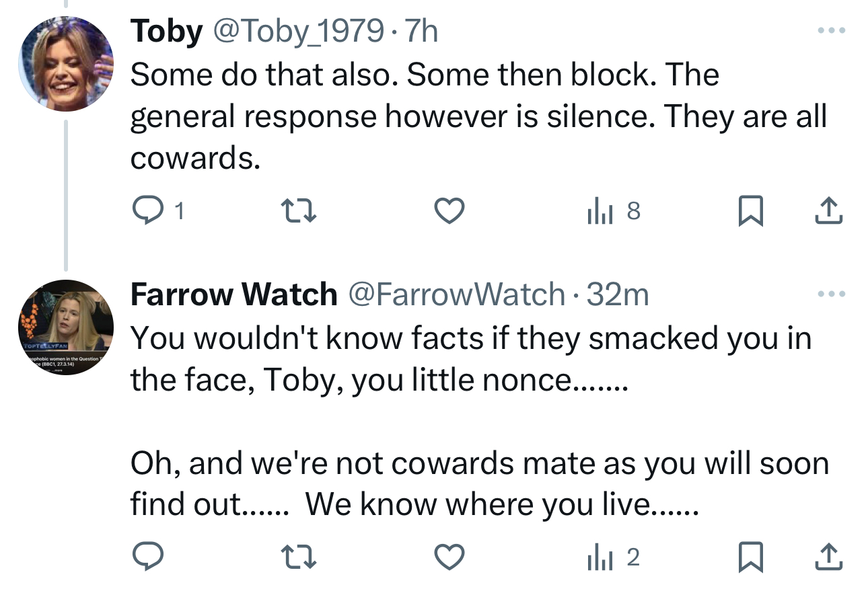The width and height of the screenshot is (868, 591).
Task: Repost Toby's tweet
Action: point(298,212)
